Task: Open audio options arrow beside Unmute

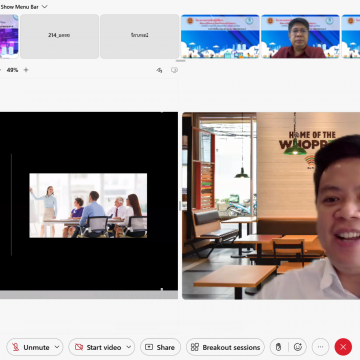Action: tap(57, 347)
